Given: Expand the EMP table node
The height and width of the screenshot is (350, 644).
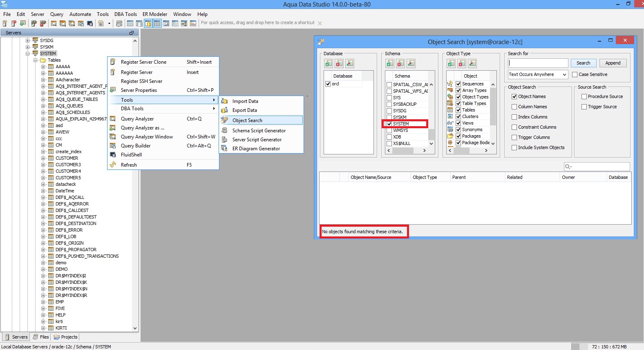Looking at the screenshot, I should pyautogui.click(x=43, y=302).
